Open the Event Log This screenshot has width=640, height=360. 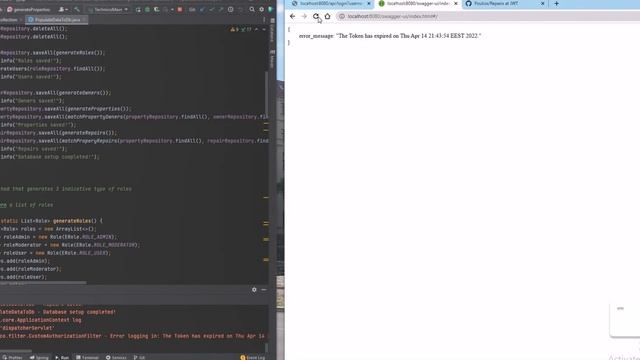coord(253,358)
